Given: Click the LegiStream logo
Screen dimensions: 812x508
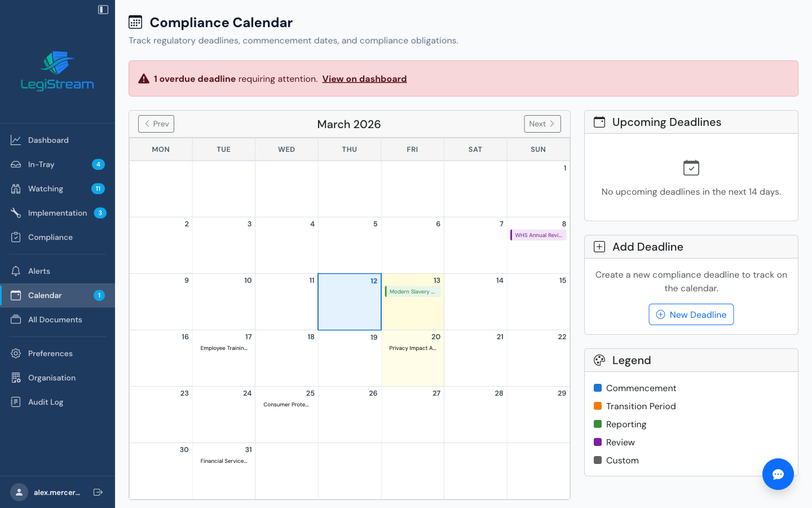Looking at the screenshot, I should 58,70.
